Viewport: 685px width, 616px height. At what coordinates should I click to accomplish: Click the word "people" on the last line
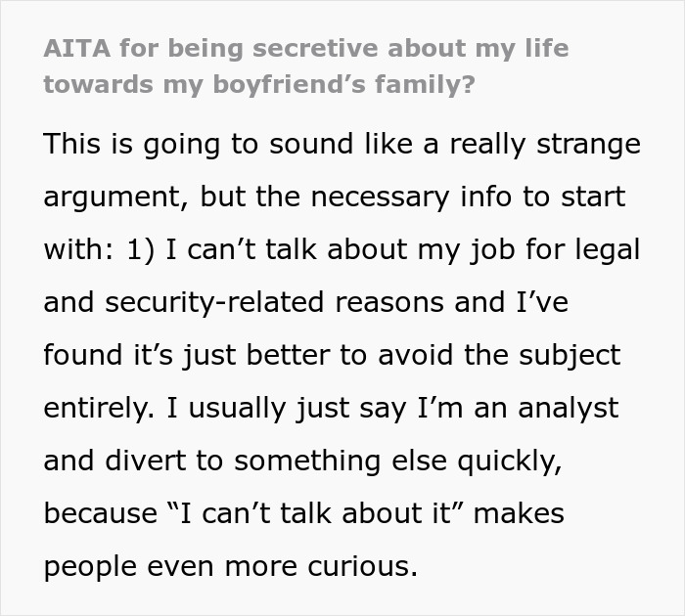click(x=90, y=567)
